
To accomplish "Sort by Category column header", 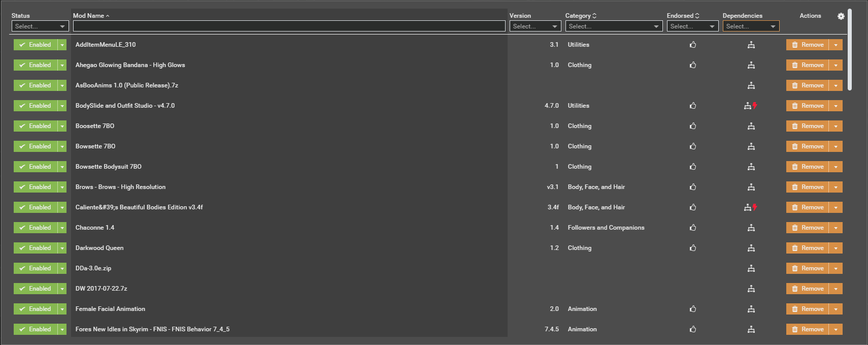I will point(581,16).
